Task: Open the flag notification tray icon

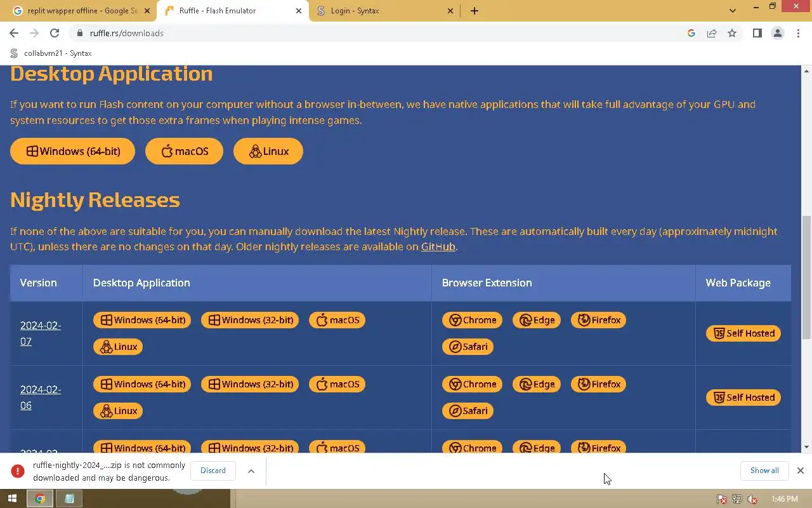Action: (722, 499)
